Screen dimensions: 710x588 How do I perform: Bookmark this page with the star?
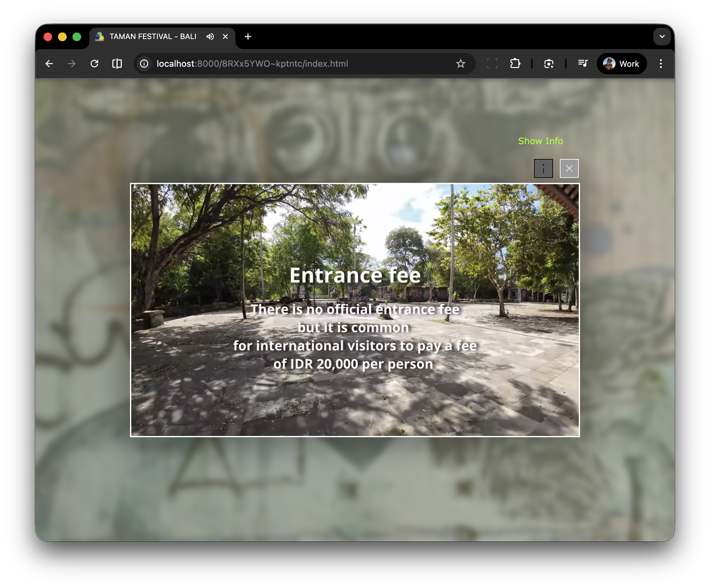click(x=460, y=64)
